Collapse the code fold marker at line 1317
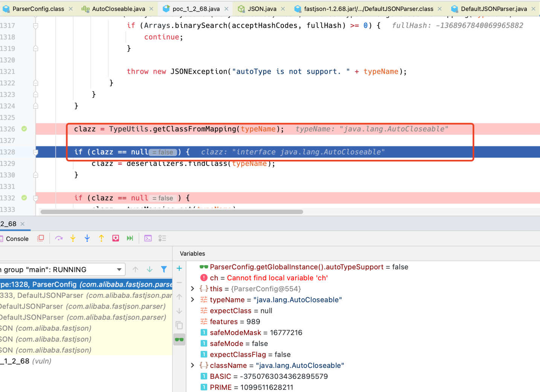The image size is (540, 392). tap(35, 26)
